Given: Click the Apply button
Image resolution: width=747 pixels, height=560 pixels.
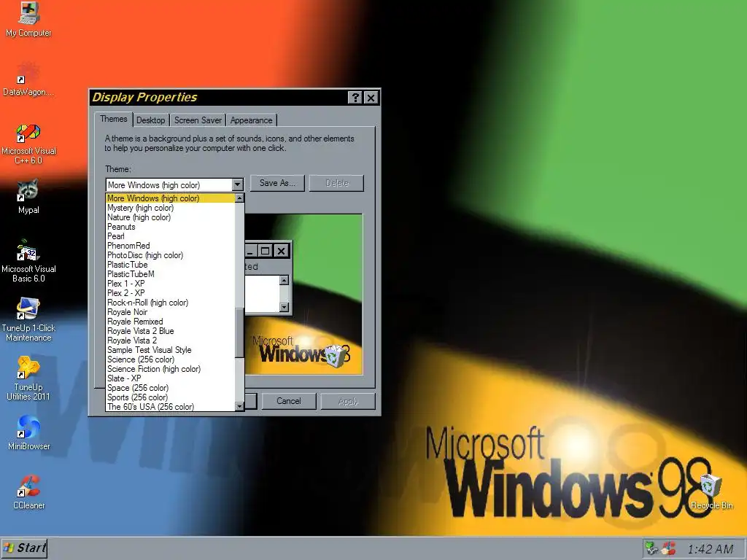Looking at the screenshot, I should [x=348, y=401].
